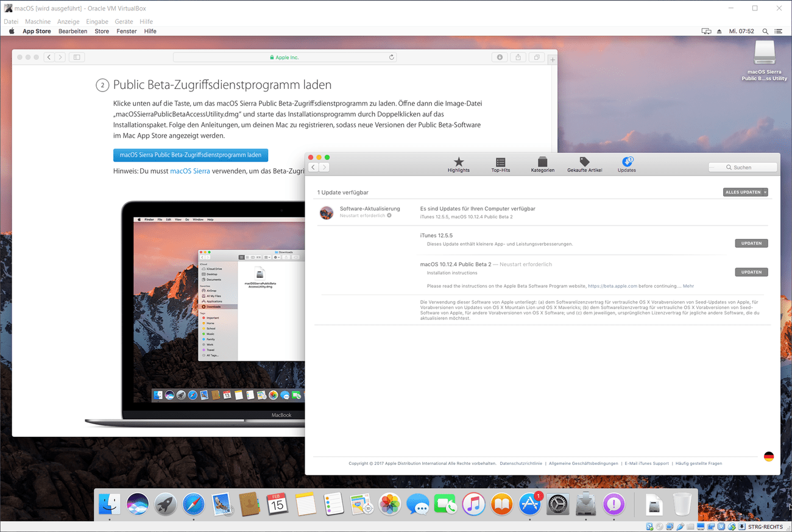
Task: Open Notification Center in macOS menu bar
Action: click(x=779, y=31)
